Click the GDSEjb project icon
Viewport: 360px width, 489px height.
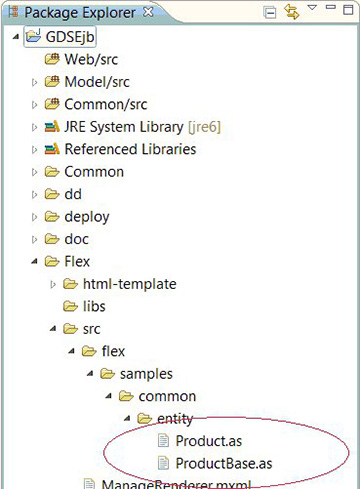[34, 36]
